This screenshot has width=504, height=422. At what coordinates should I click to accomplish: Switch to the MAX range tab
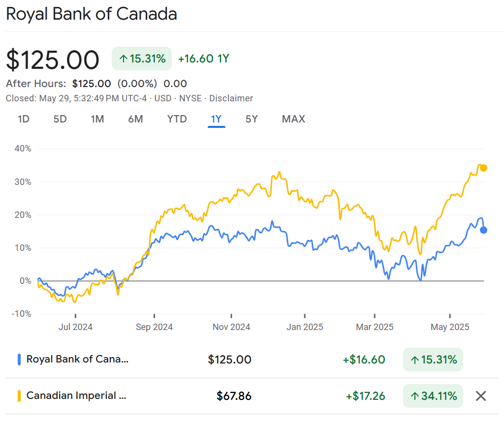(x=293, y=119)
